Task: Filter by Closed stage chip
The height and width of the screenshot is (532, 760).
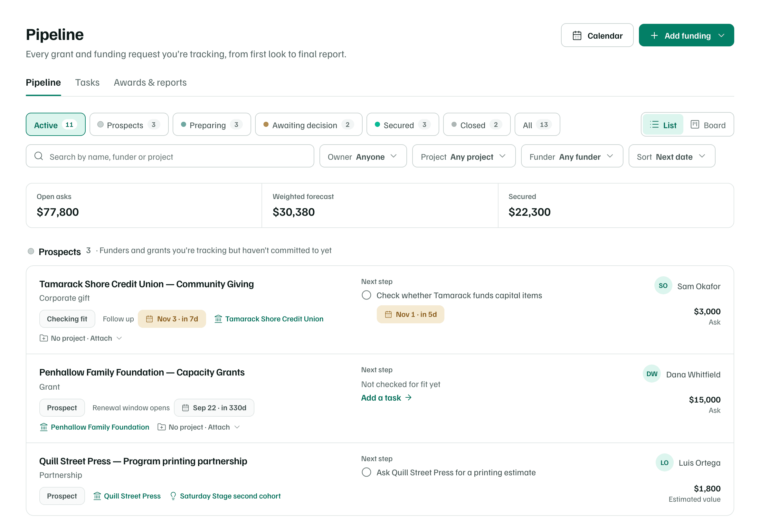Action: tap(476, 125)
